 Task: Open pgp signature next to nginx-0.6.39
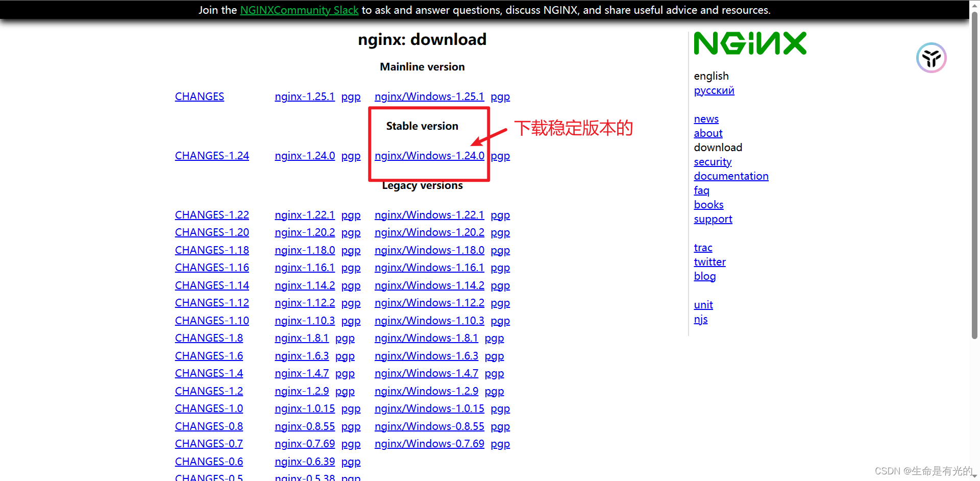pyautogui.click(x=351, y=462)
